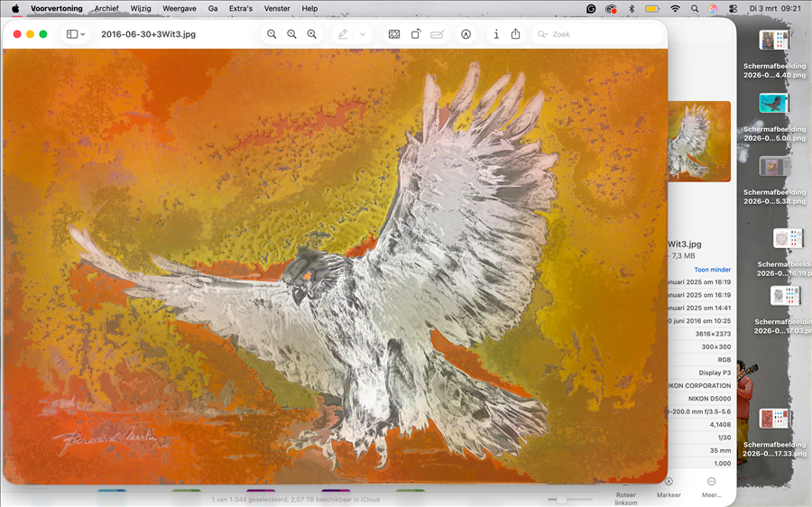Viewport: 812px width, 507px height.
Task: Click the form-filling icon in toolbar
Action: pos(437,34)
